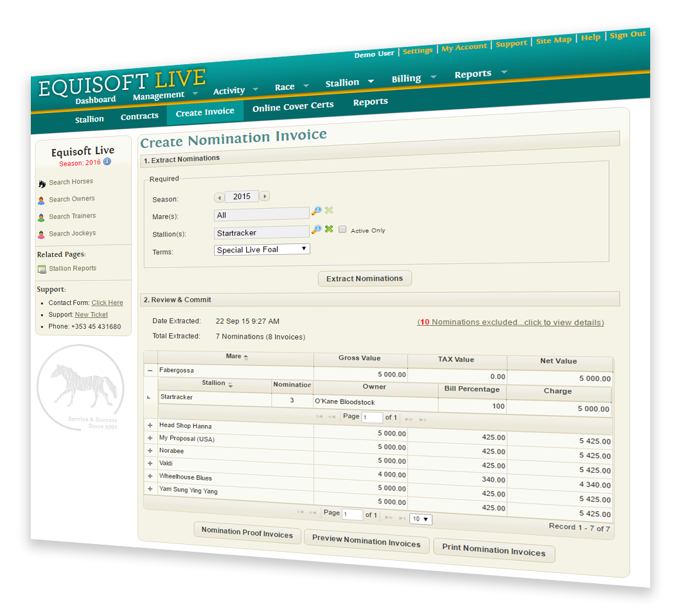Open the Search Horses link
The width and height of the screenshot is (681, 616).
tap(71, 181)
